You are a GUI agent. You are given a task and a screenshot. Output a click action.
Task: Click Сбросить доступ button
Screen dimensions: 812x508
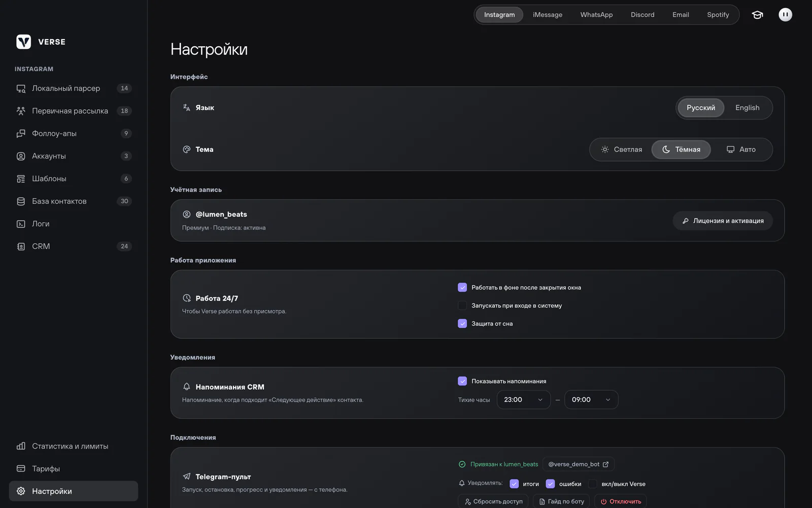[x=493, y=501]
